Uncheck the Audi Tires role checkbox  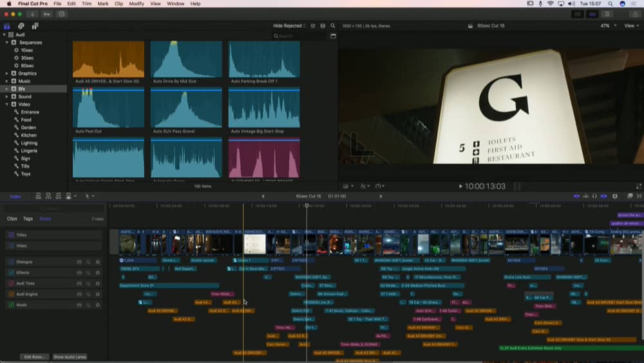(11, 283)
